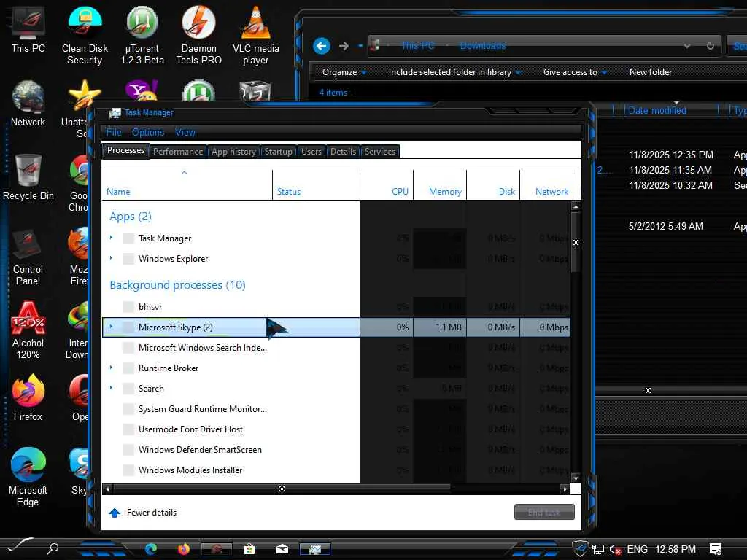747x560 pixels.
Task: Click the Explorer forward arrow button
Action: [x=344, y=46]
